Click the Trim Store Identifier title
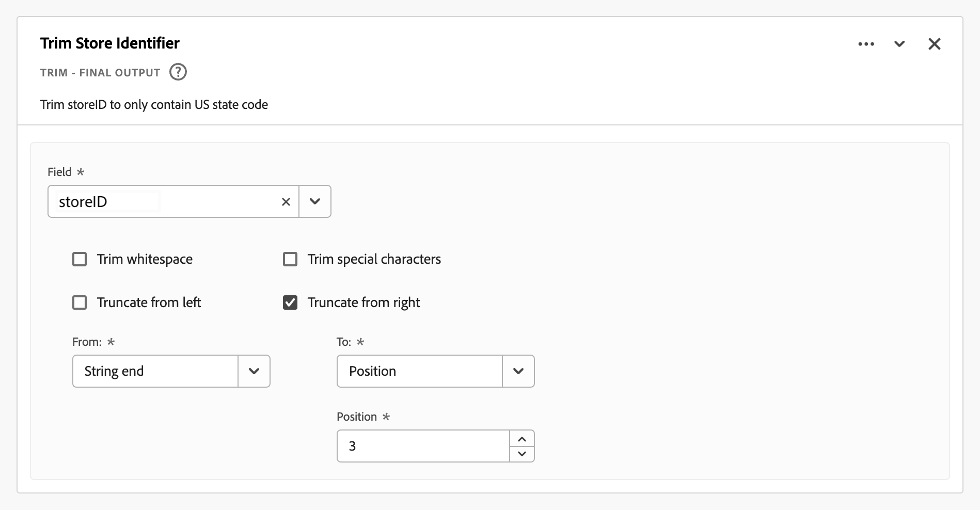Viewport: 980px width, 510px height. 110,43
